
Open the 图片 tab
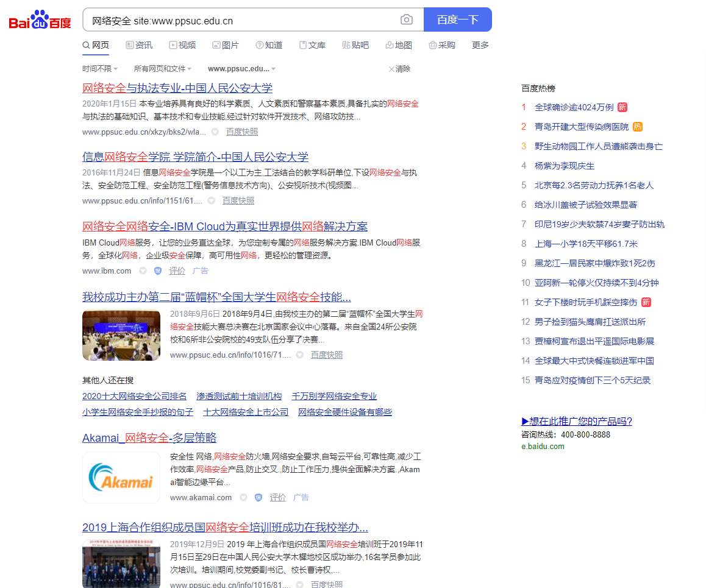(226, 45)
